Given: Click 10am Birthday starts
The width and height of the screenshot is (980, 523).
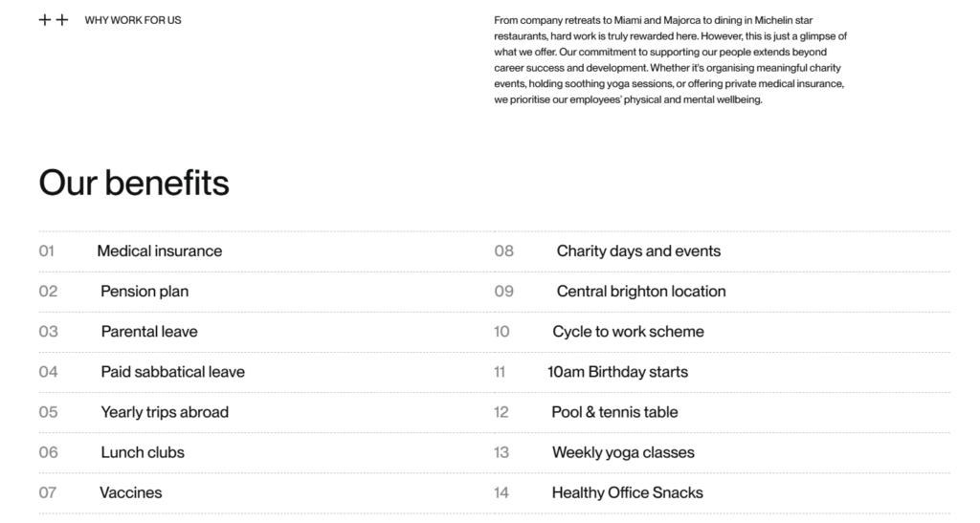Looking at the screenshot, I should [617, 372].
